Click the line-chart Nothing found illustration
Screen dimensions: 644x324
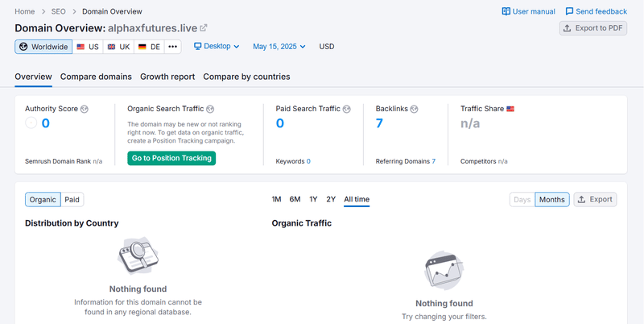coord(444,270)
